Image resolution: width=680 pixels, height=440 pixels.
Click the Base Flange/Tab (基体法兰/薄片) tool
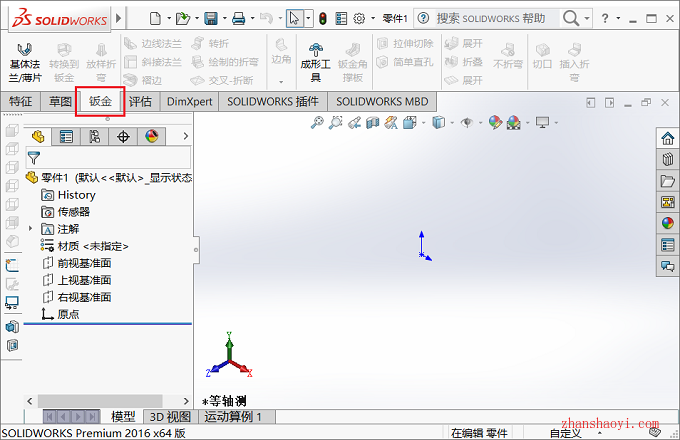tap(25, 62)
